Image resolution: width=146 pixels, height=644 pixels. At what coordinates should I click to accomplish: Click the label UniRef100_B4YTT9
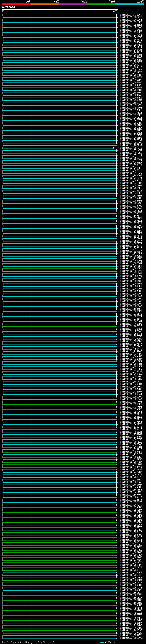tap(131, 216)
